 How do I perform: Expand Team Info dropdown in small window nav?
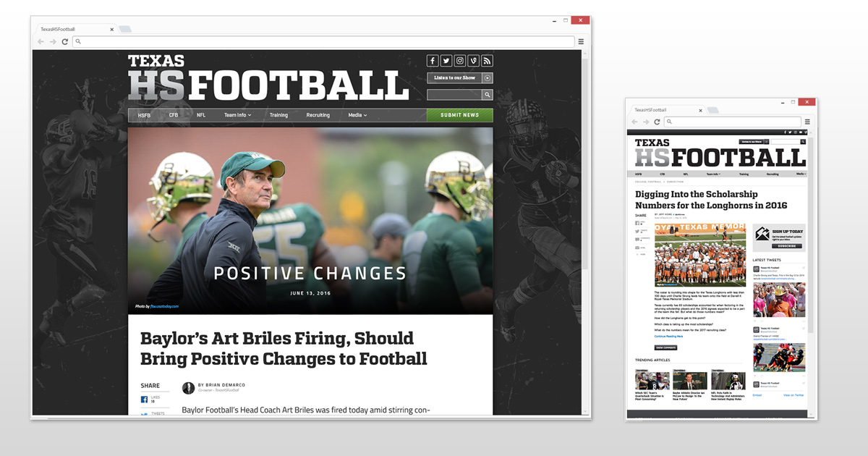[x=713, y=174]
